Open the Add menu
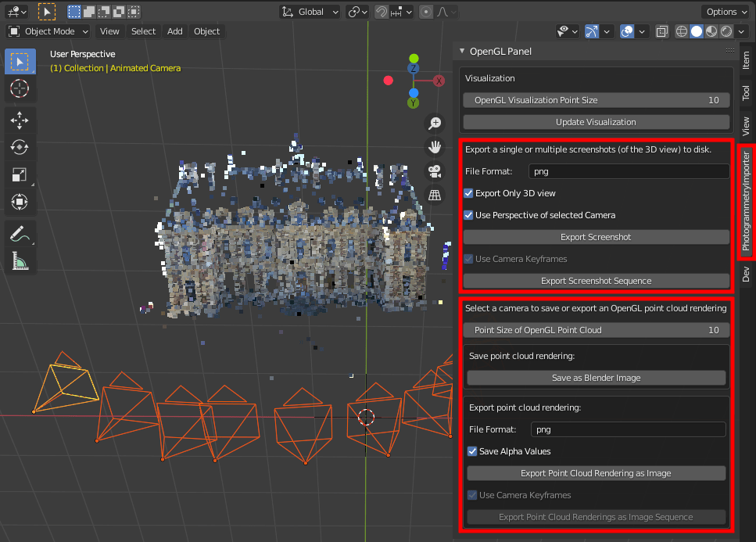 (x=174, y=31)
